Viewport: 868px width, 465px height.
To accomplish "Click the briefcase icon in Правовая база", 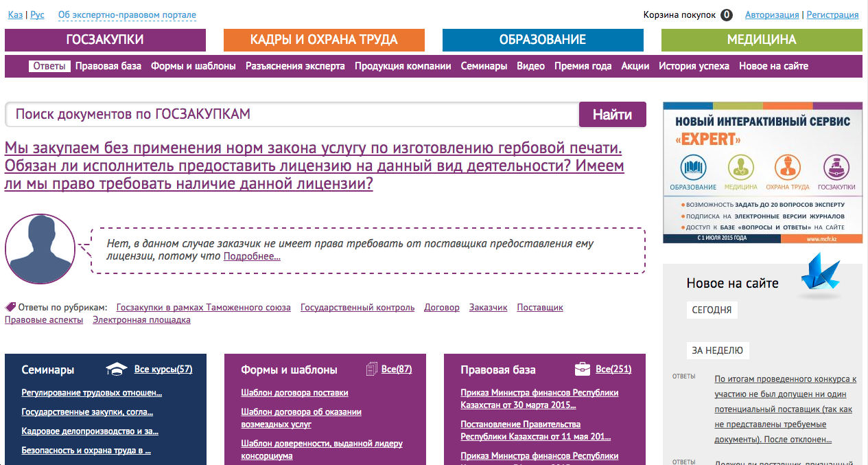I will coord(582,370).
